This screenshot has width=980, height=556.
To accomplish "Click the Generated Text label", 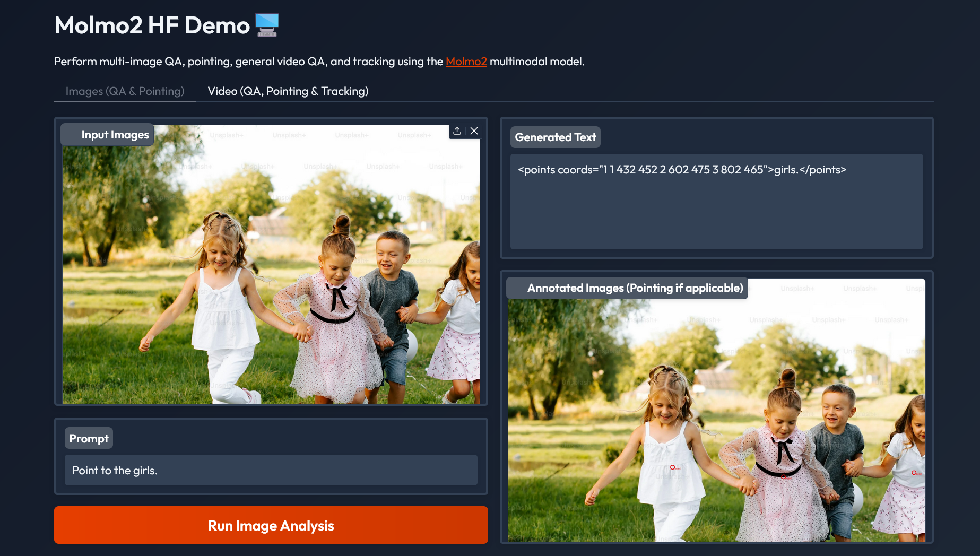I will point(555,137).
